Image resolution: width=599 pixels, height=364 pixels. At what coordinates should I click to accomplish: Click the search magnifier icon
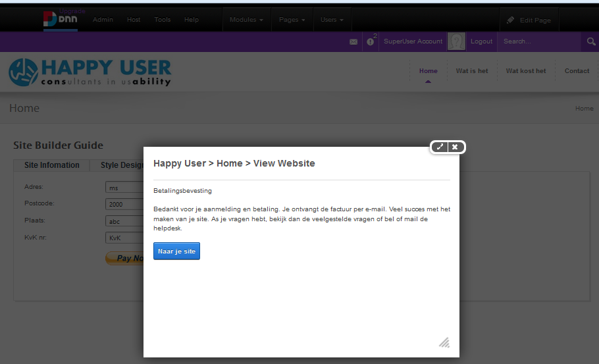click(x=590, y=41)
